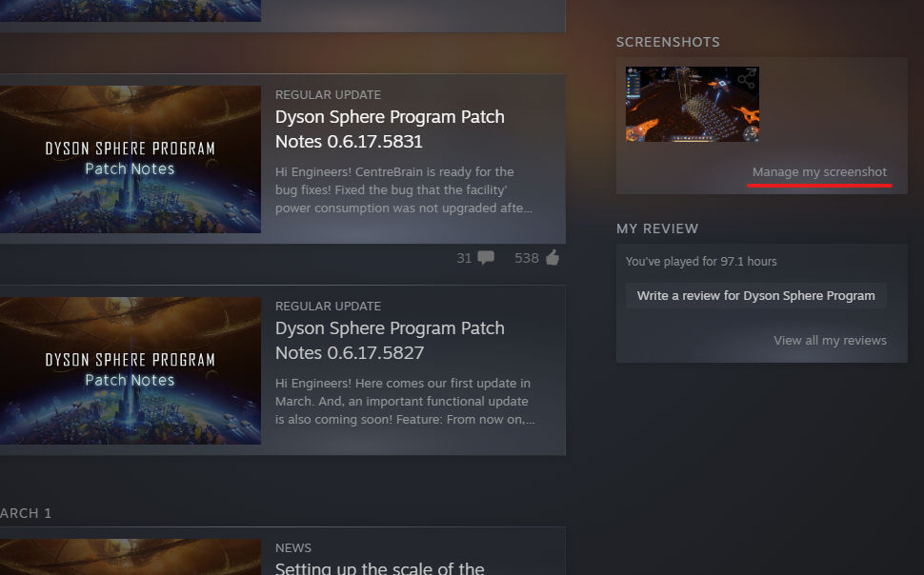The height and width of the screenshot is (575, 924).
Task: Open comments icon next to count 31
Action: click(486, 258)
